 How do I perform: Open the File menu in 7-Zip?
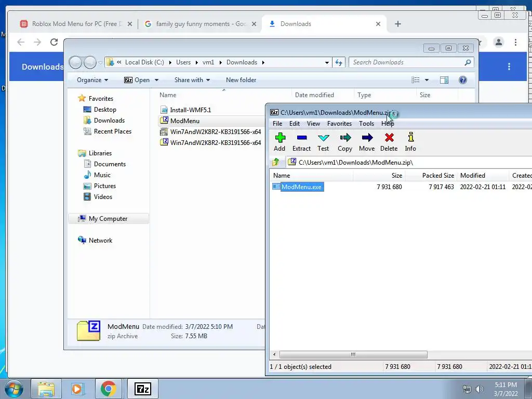277,124
